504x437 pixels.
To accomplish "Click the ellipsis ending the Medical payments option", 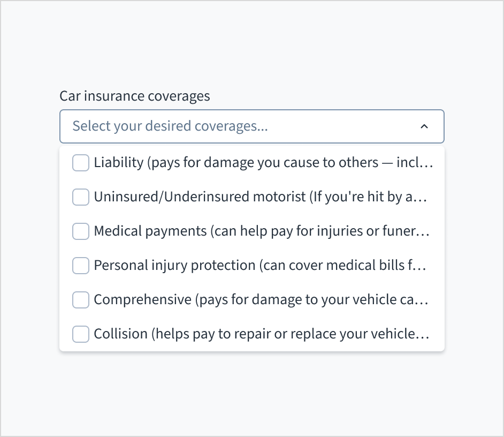I will (424, 232).
